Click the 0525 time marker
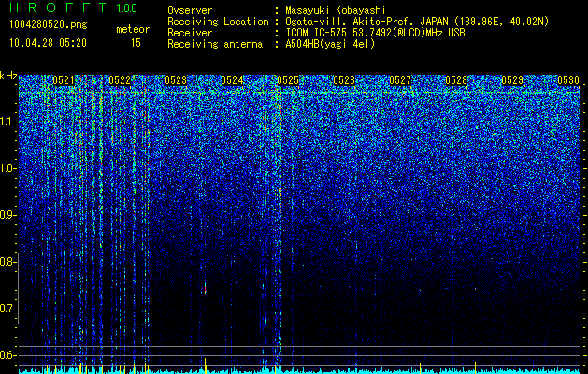Viewport: 588px width, 374px height. click(x=288, y=80)
